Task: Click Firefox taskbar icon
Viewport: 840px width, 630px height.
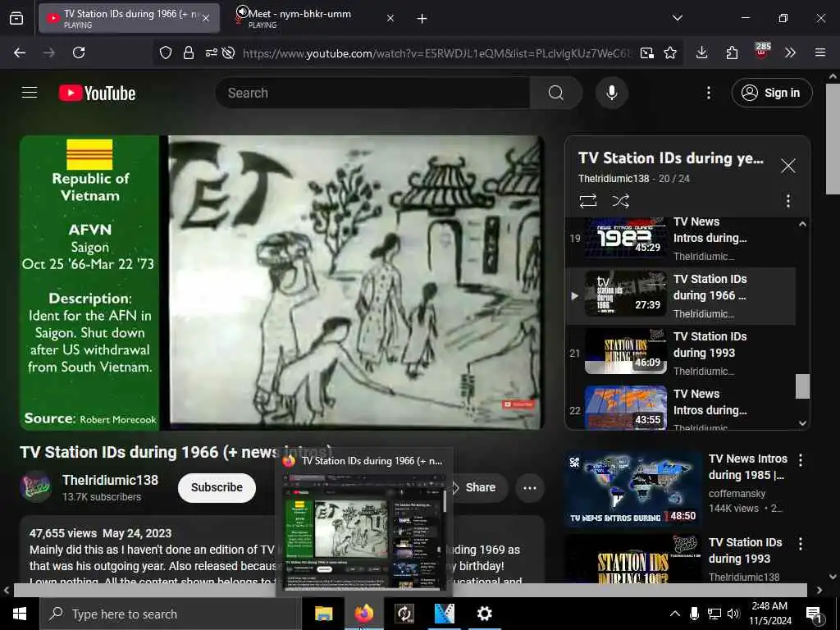Action: tap(363, 613)
